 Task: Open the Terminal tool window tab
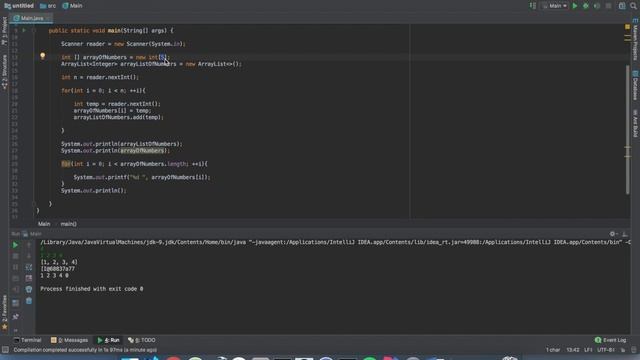click(x=27, y=340)
